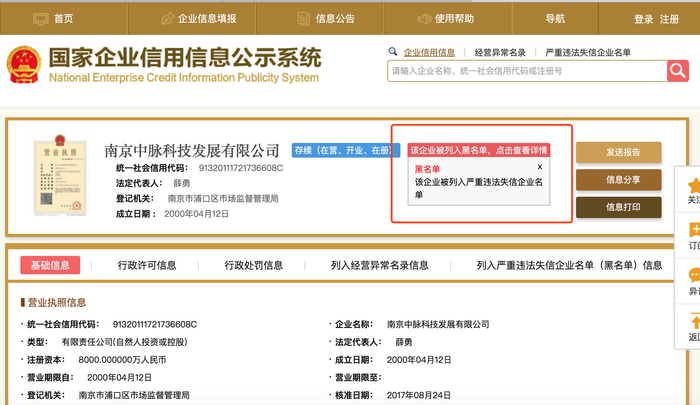Click the 返回 up arrow sidebar icon
Image resolution: width=700 pixels, height=405 pixels.
click(x=695, y=321)
